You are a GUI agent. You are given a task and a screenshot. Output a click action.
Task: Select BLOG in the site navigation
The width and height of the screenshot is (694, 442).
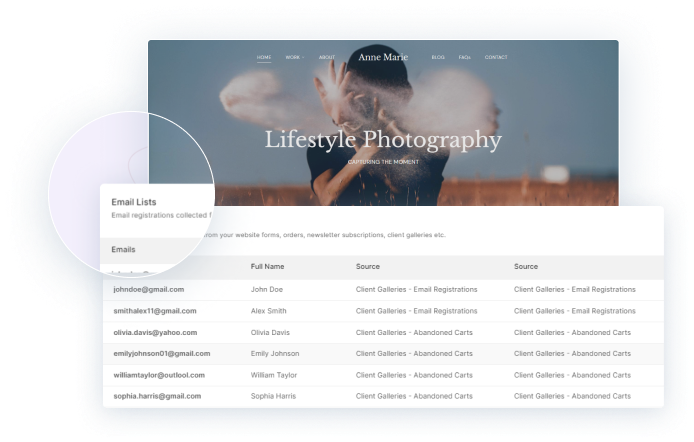pyautogui.click(x=438, y=57)
